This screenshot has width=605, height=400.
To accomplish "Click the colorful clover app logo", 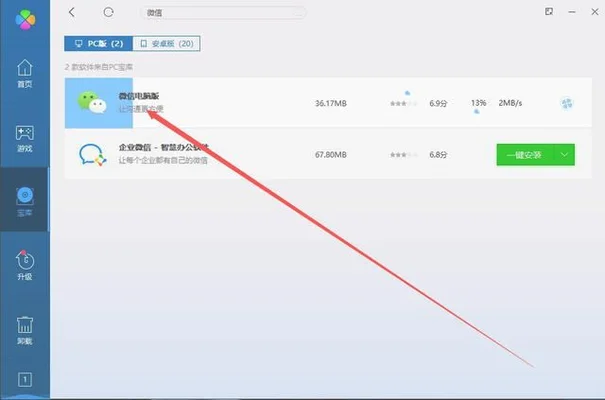I will tap(25, 19).
